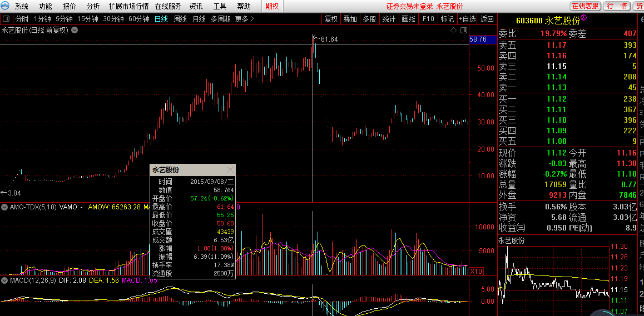Toggle the side panel icon next to the diamond
The width and height of the screenshot is (644, 316).
(x=463, y=31)
